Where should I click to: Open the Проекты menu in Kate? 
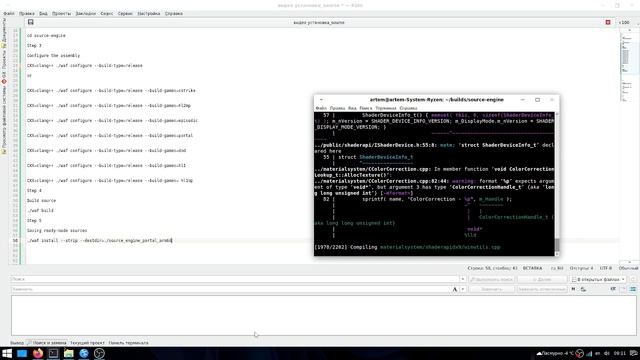tap(62, 13)
